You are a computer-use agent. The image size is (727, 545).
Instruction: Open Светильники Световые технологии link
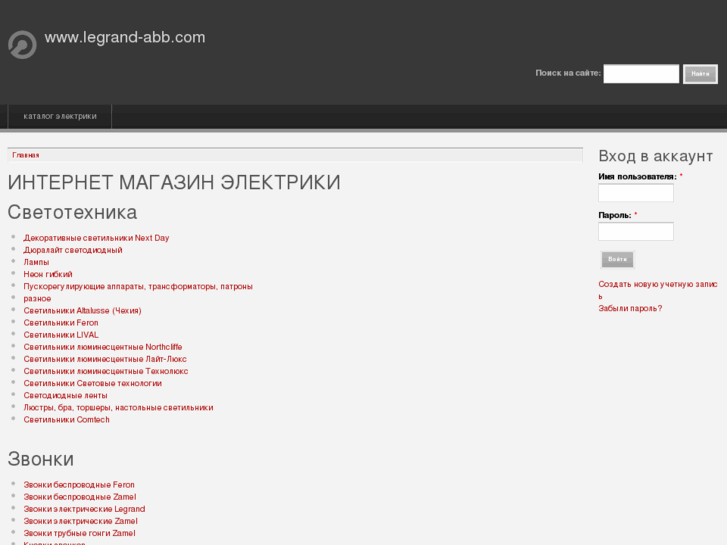pyautogui.click(x=93, y=383)
